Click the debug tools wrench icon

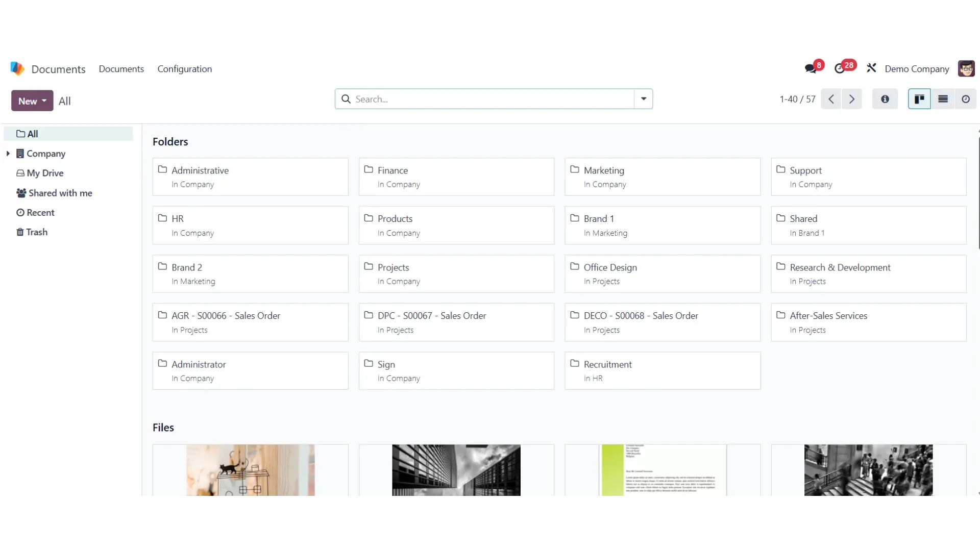(871, 68)
